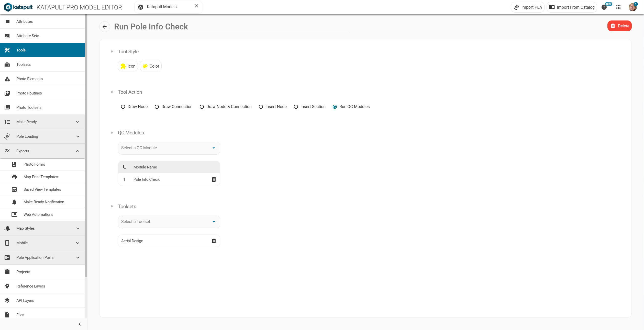Select the Draw Node & Connection option
Image resolution: width=644 pixels, height=330 pixels.
pos(202,107)
